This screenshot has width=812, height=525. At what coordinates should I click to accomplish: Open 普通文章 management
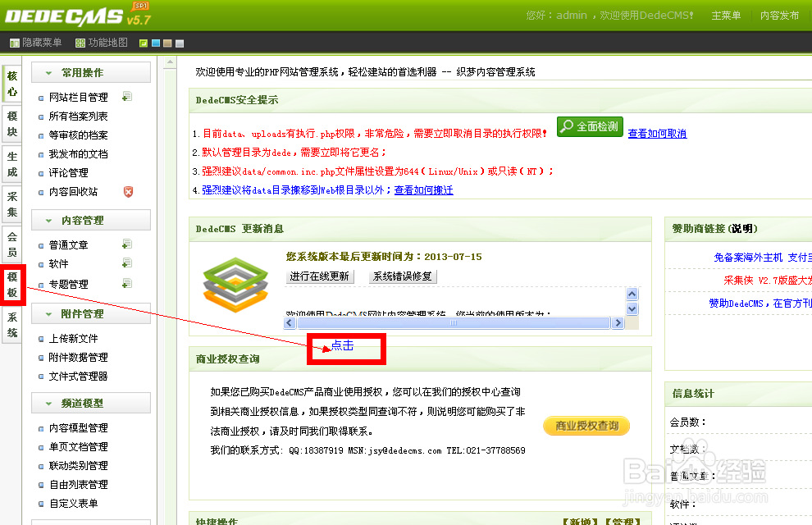click(68, 245)
